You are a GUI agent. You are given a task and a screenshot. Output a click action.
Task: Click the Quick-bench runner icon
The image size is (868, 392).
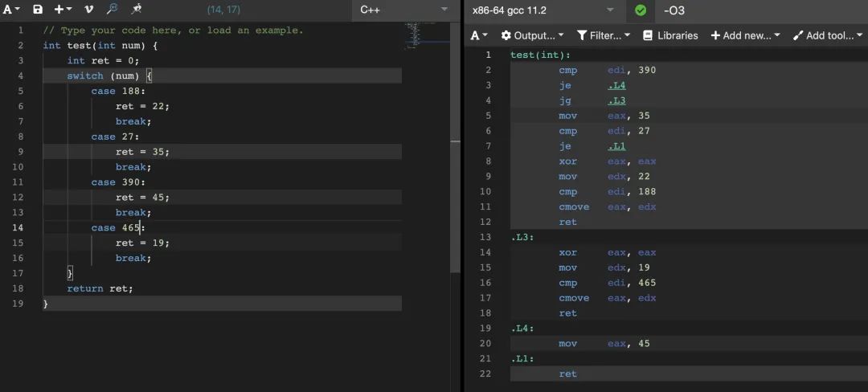(137, 10)
